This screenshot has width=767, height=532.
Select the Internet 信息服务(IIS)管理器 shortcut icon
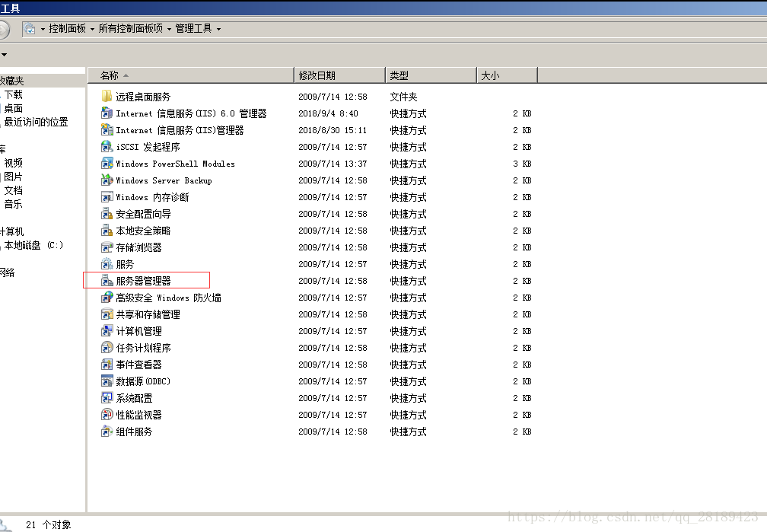point(107,129)
